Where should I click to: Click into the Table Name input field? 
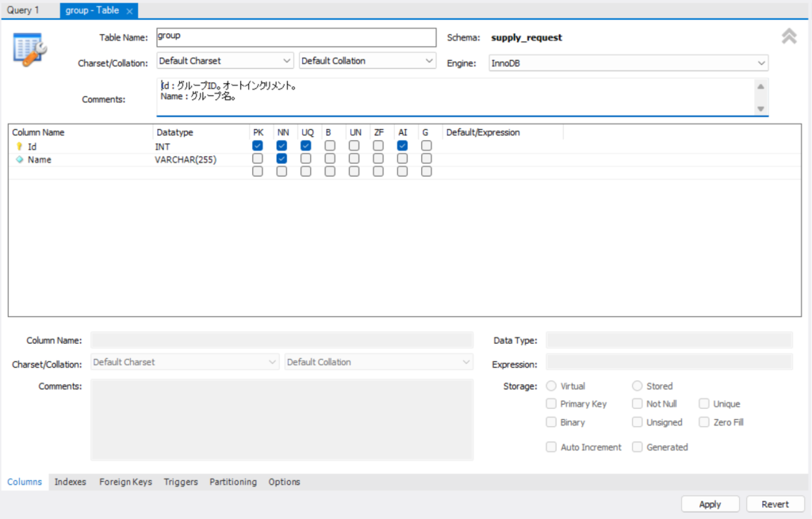(297, 37)
